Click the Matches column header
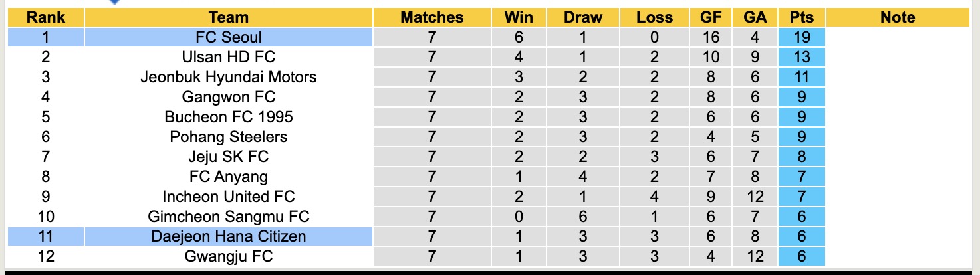The height and width of the screenshot is (275, 980). tap(431, 18)
